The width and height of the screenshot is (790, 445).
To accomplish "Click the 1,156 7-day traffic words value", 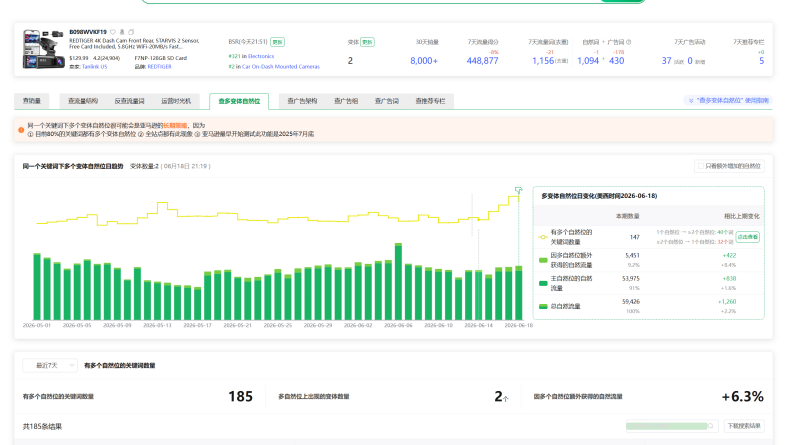I will pyautogui.click(x=543, y=60).
